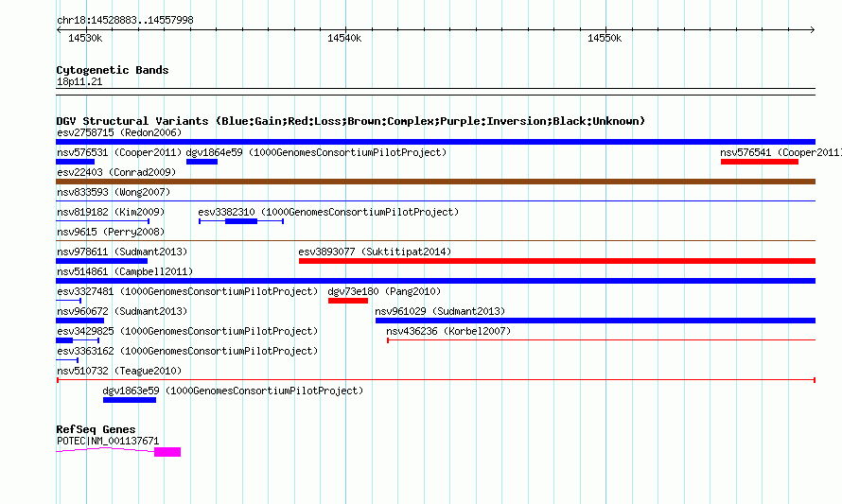
Task: Select the nsv576531 (Cooper2011) variant bar
Action: 75,162
